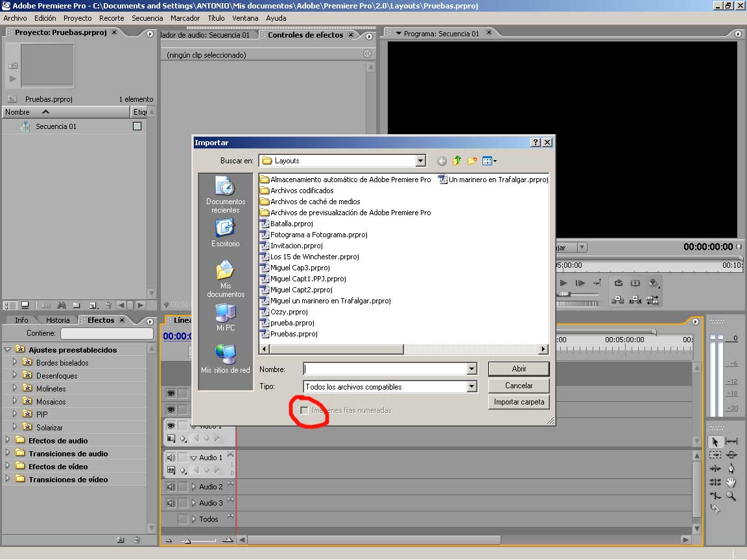Switch to the Info tab

click(x=21, y=320)
